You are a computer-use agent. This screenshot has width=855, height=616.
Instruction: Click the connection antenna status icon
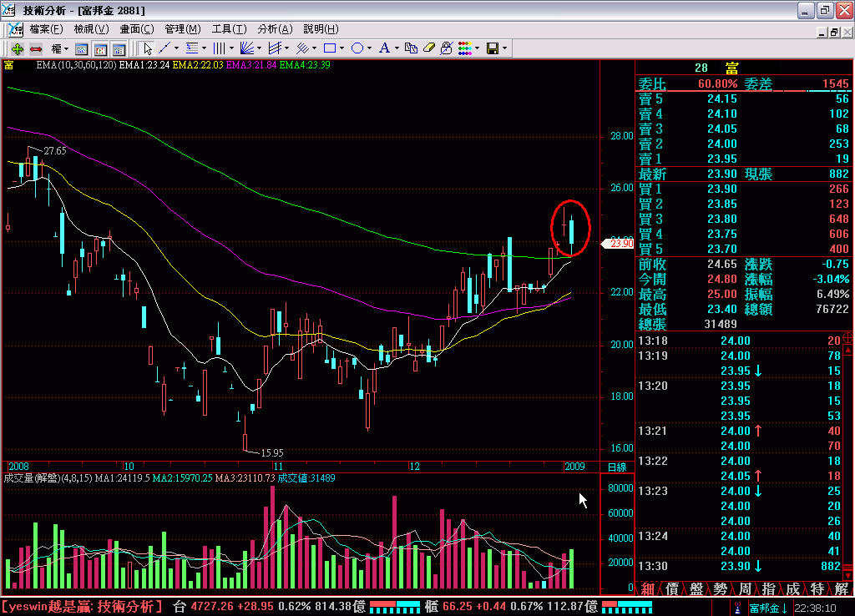[x=738, y=608]
